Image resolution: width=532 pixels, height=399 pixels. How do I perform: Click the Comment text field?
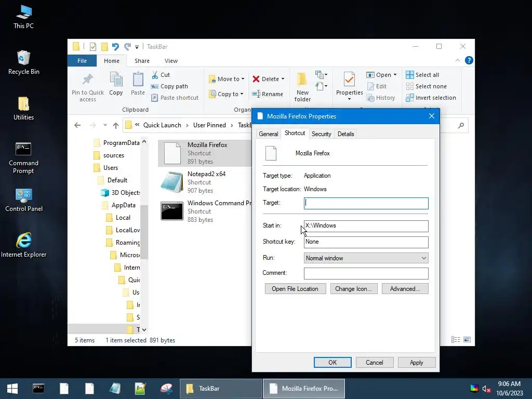366,273
